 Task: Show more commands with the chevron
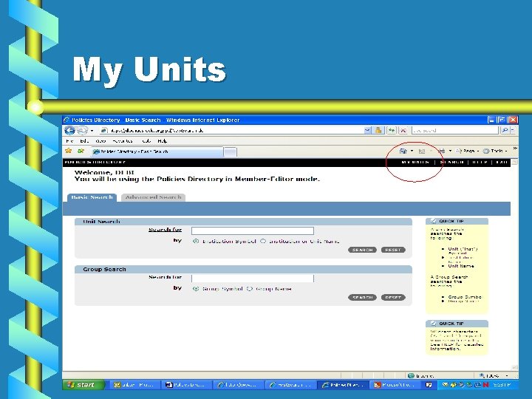(515, 149)
